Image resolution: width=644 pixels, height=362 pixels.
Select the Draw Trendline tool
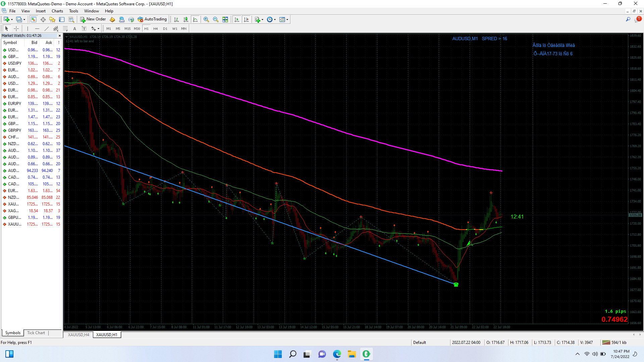point(47,29)
